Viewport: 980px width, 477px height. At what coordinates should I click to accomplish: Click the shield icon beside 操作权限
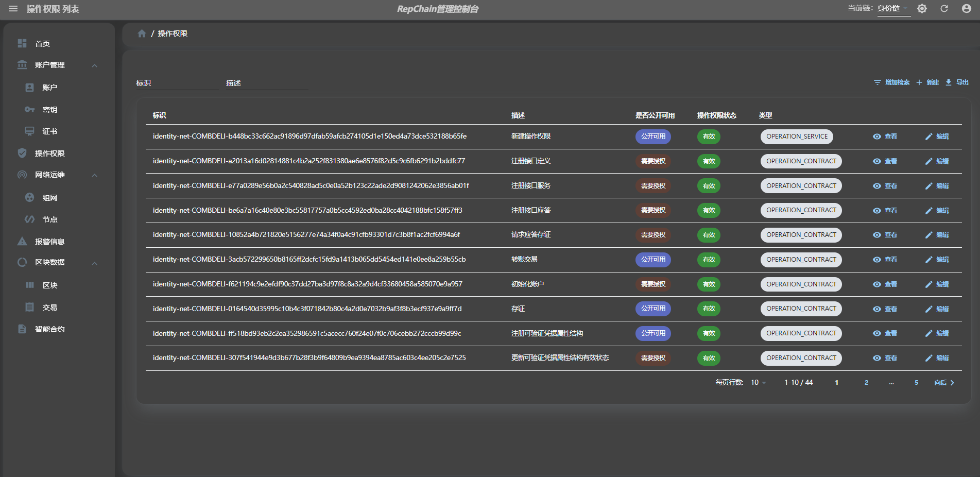pos(22,153)
